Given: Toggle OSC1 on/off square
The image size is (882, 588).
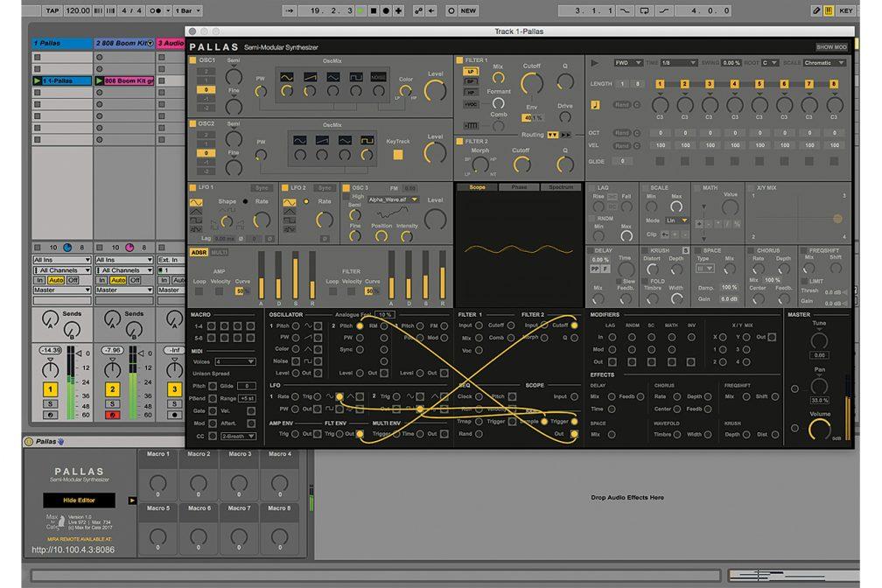Looking at the screenshot, I should pyautogui.click(x=192, y=60).
